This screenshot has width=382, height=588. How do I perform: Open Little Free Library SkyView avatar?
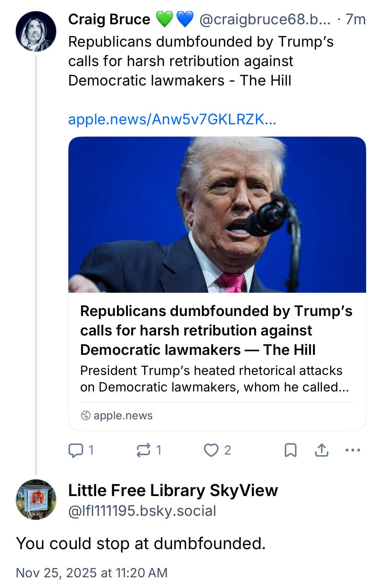click(x=36, y=500)
